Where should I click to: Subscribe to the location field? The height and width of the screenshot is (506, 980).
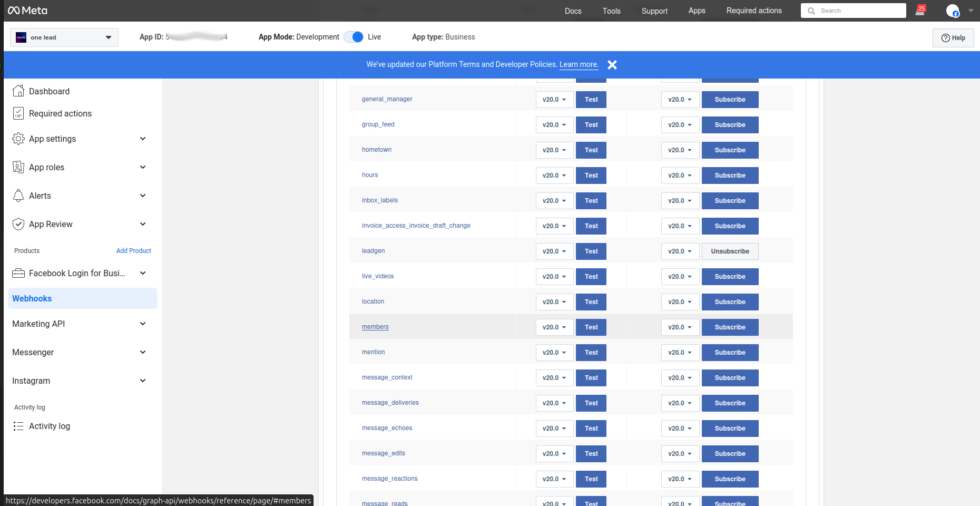[730, 302]
